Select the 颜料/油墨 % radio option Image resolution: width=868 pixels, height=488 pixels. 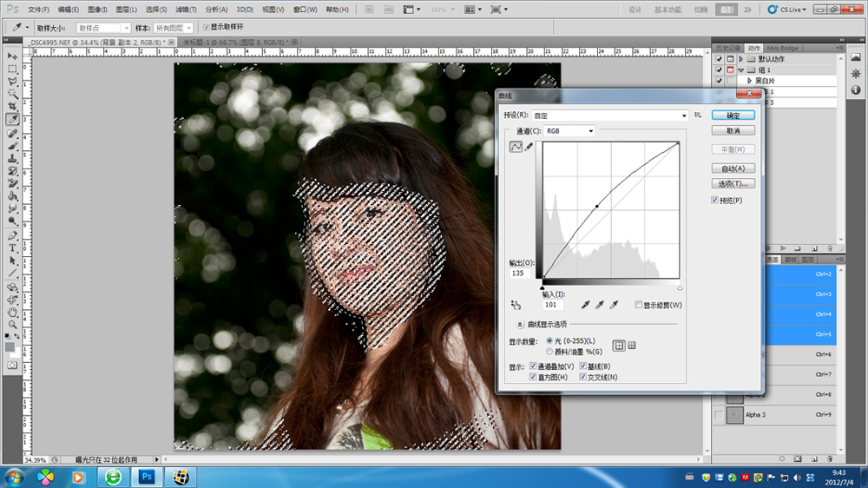[x=549, y=351]
